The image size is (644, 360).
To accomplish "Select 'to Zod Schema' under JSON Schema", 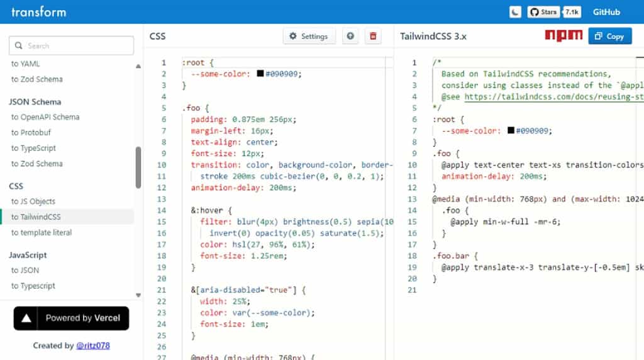I will click(37, 164).
